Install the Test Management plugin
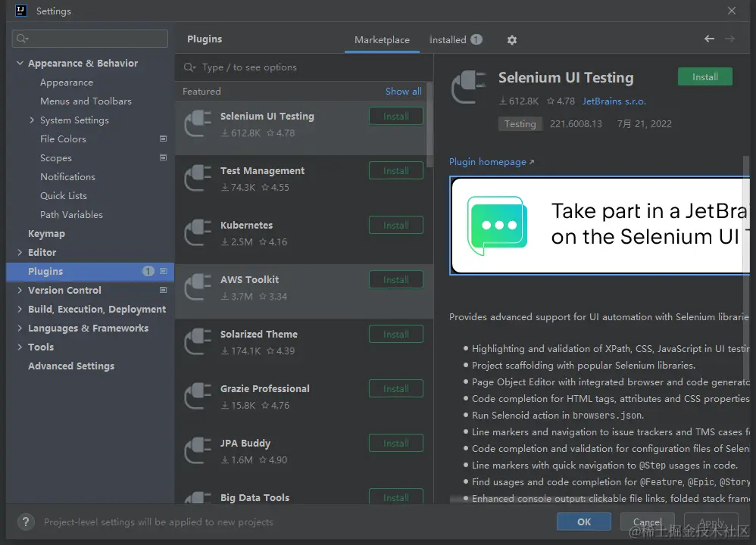Image resolution: width=756 pixels, height=545 pixels. [396, 170]
